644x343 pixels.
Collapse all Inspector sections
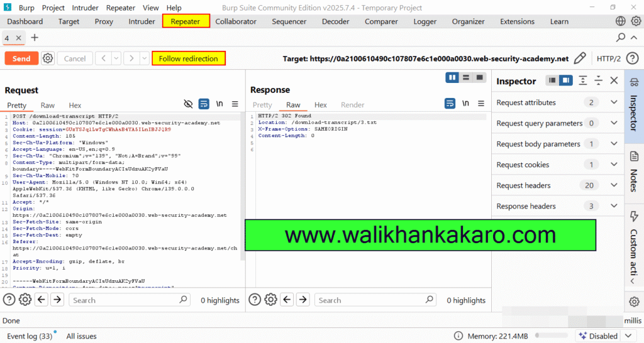tap(599, 80)
